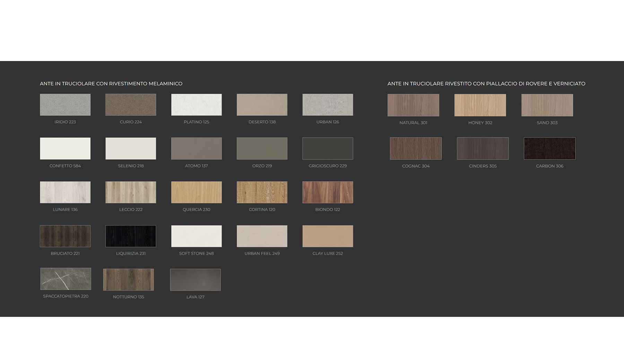Click the Grigioscuro 229 dark swatch

328,148
